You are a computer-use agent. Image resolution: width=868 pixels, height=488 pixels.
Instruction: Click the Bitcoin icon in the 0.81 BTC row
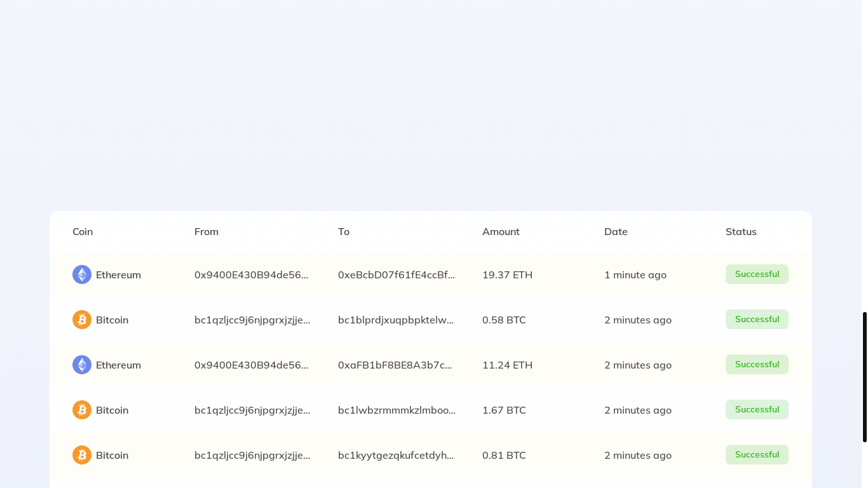click(82, 455)
